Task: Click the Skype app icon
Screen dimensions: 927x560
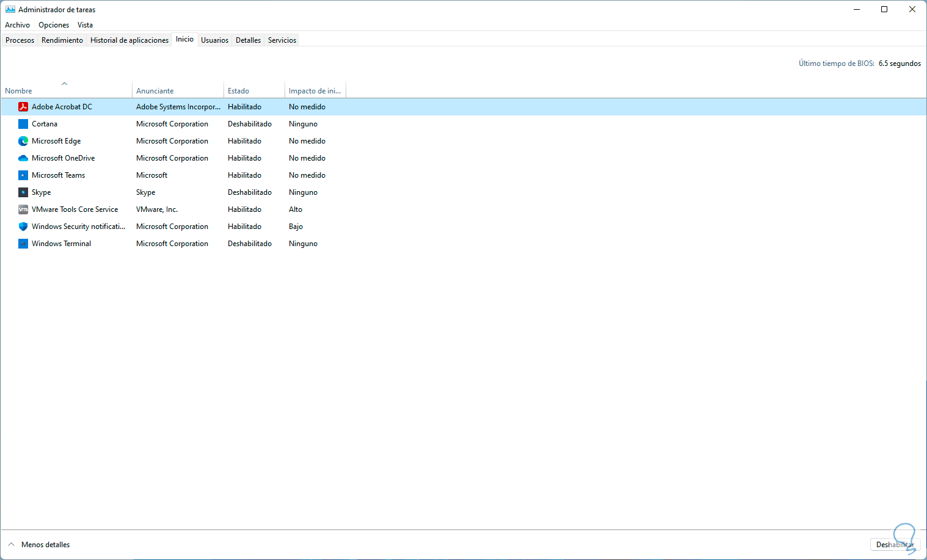Action: pyautogui.click(x=23, y=192)
